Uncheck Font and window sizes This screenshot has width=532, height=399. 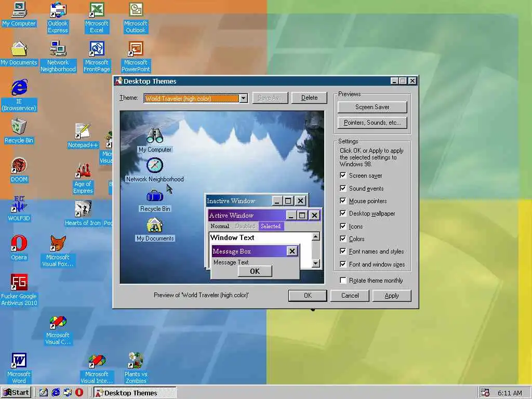[x=343, y=264]
